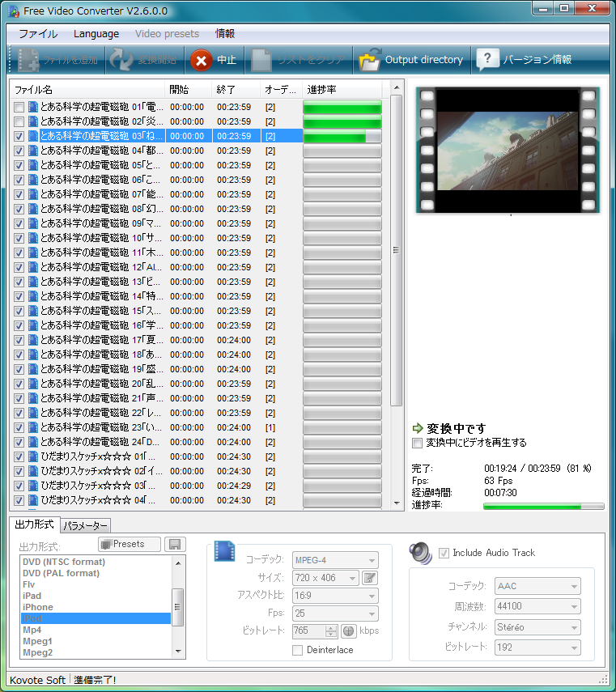616x692 pixels.
Task: Click the file list vertical scrollbar down arrow
Action: [397, 503]
